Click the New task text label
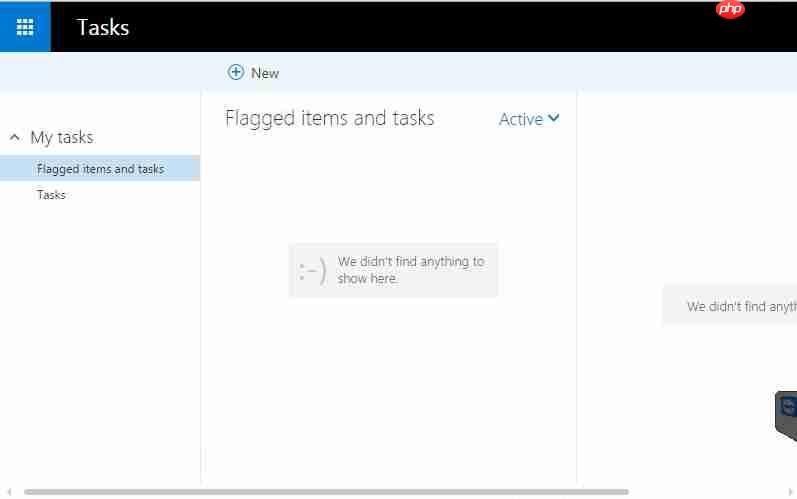797x499 pixels. pyautogui.click(x=265, y=73)
